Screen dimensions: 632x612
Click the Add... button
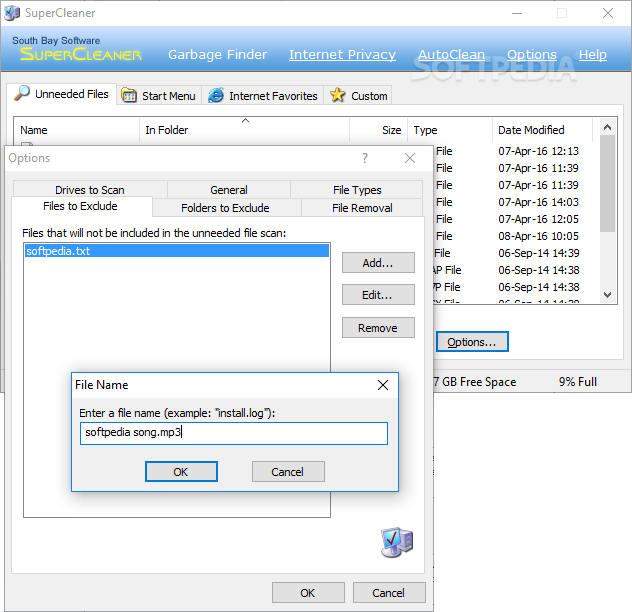[378, 263]
